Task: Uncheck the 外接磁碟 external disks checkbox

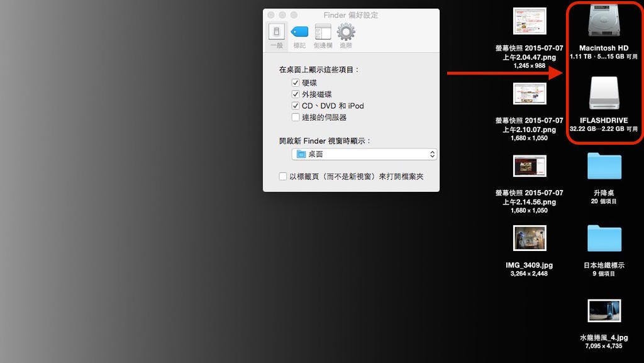Action: [x=296, y=94]
